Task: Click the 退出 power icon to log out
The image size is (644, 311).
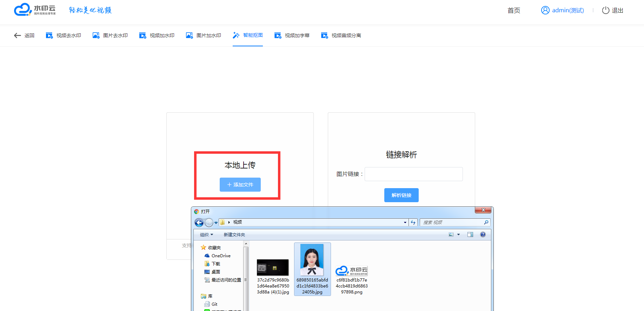Action: pyautogui.click(x=605, y=11)
